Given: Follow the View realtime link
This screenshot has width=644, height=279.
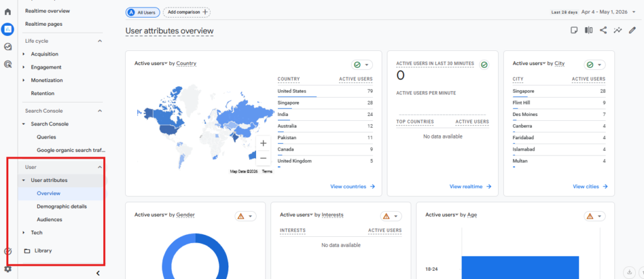Looking at the screenshot, I should (470, 186).
